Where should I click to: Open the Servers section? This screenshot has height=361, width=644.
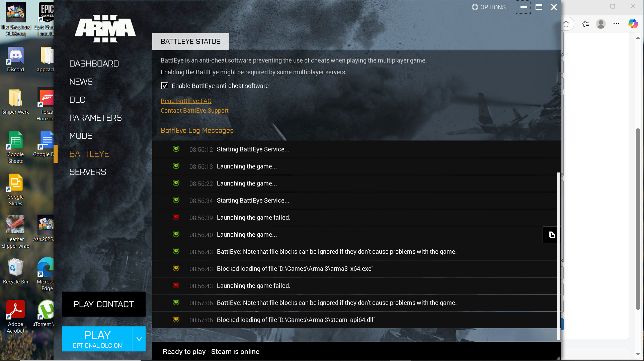88,172
